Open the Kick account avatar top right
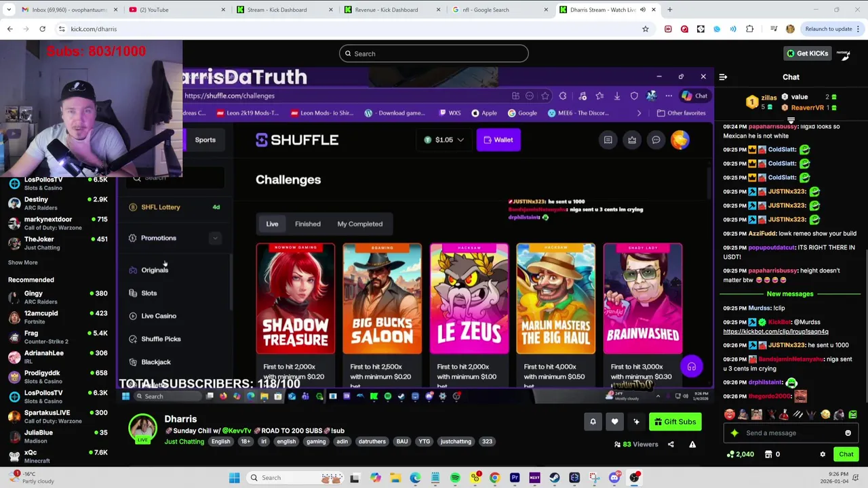This screenshot has width=868, height=488. [843, 54]
